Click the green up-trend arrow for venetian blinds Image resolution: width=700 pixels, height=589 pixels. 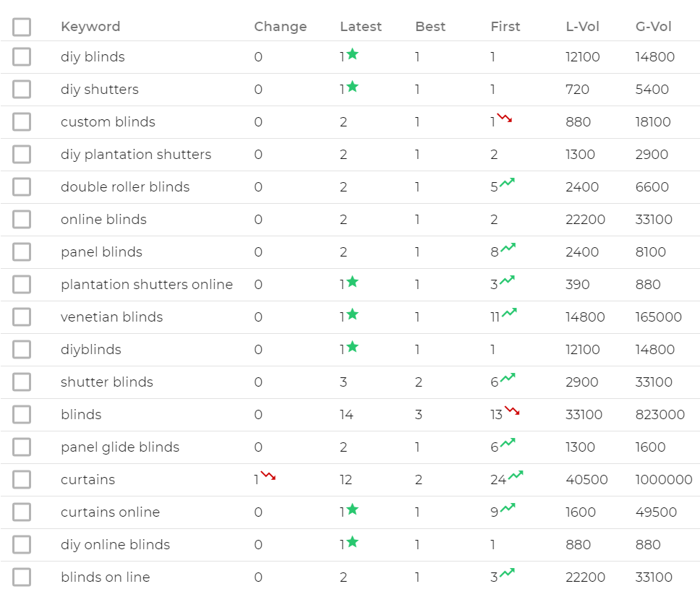click(509, 313)
